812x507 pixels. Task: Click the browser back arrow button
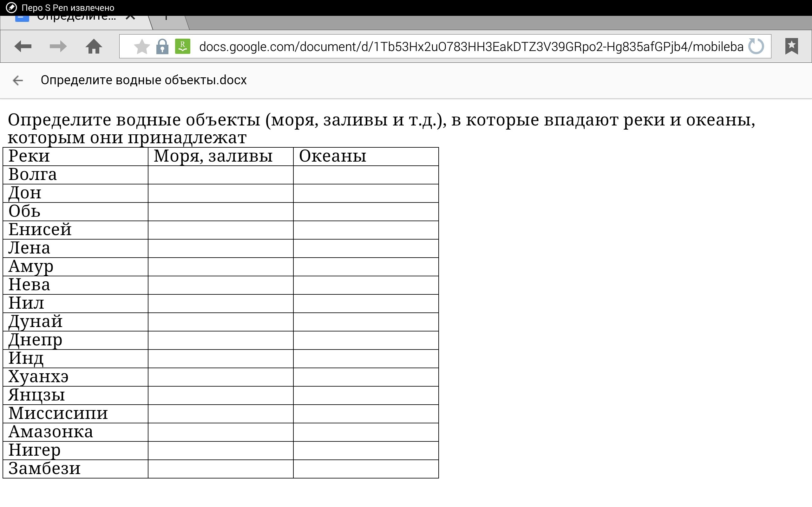(23, 46)
